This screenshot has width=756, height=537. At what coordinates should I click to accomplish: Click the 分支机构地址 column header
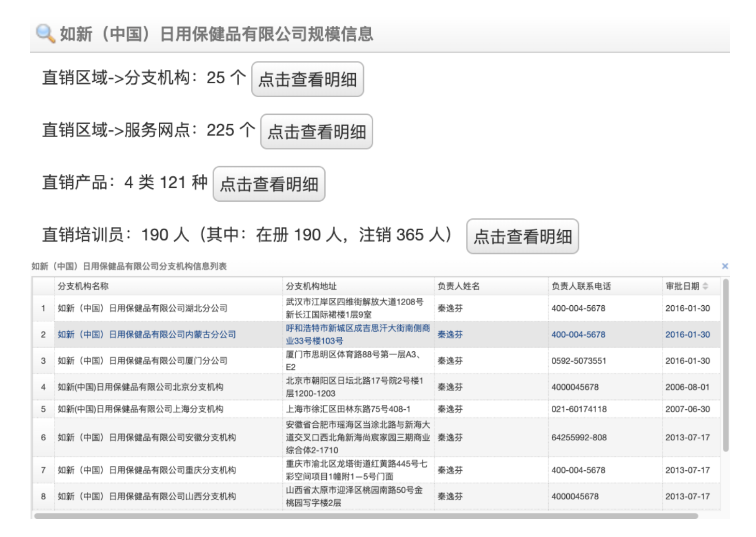(311, 286)
